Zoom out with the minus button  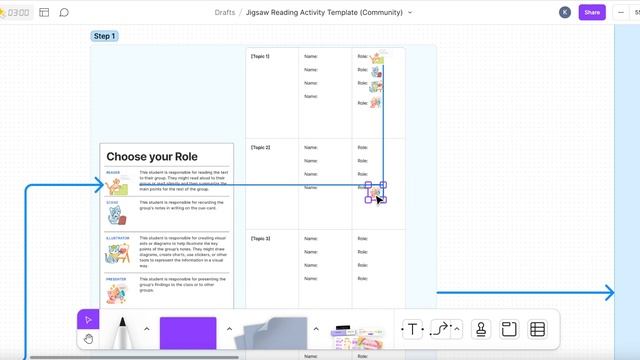(x=621, y=13)
